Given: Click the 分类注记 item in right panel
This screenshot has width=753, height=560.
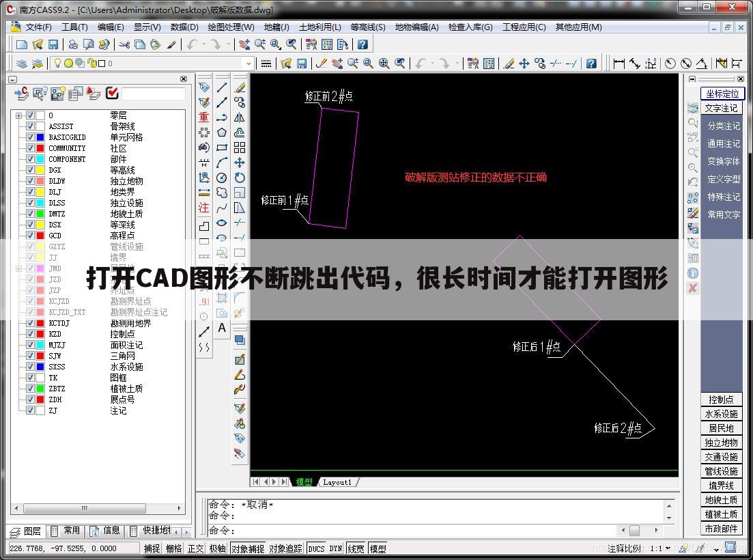Looking at the screenshot, I should pos(723,126).
